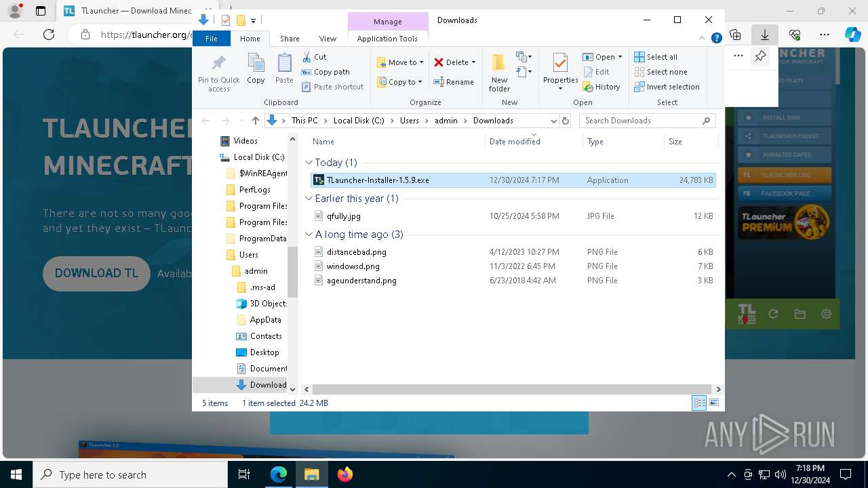This screenshot has width=868, height=488.
Task: Open Delete dropdown arrow
Action: (473, 62)
